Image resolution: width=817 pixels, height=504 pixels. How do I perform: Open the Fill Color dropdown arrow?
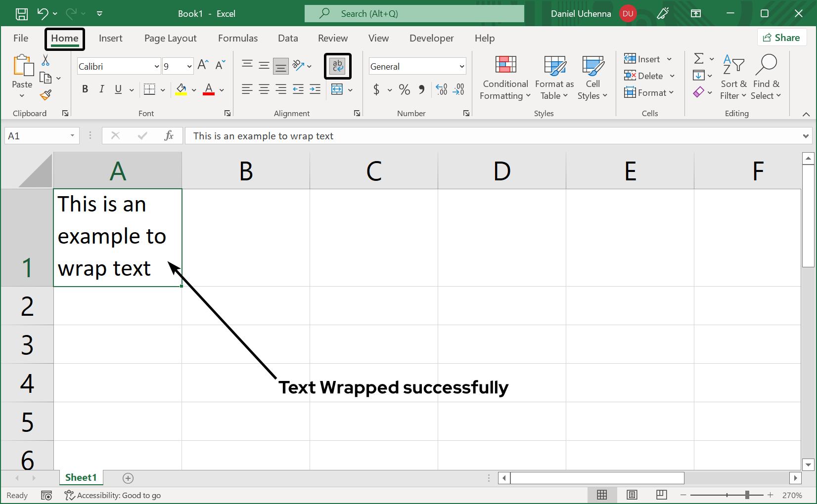point(193,89)
